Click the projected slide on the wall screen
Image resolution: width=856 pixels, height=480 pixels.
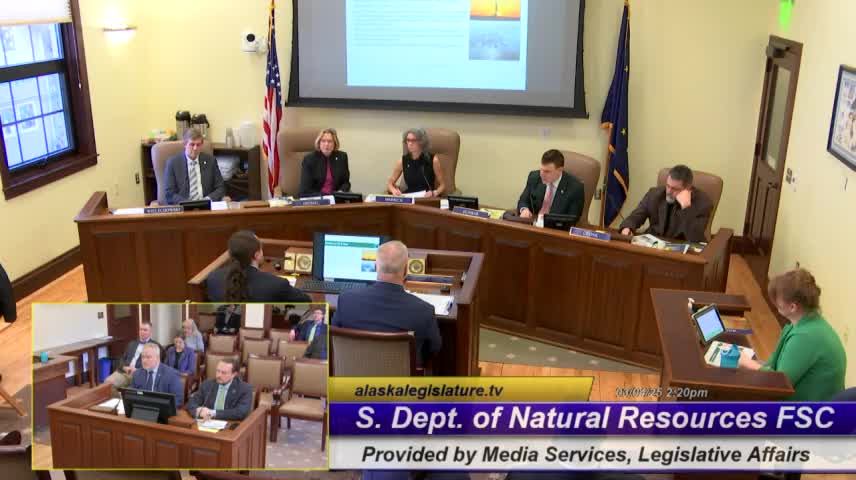click(x=437, y=44)
